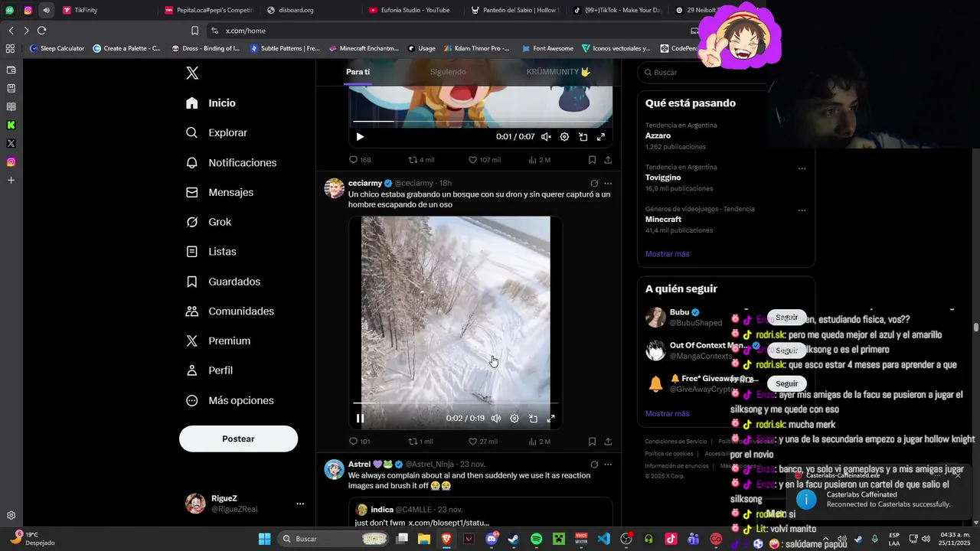
Task: Open Grok from the X sidebar
Action: (208, 222)
